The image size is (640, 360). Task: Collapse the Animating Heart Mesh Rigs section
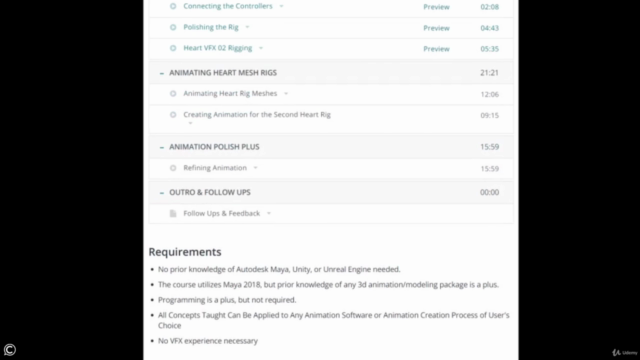(162, 73)
